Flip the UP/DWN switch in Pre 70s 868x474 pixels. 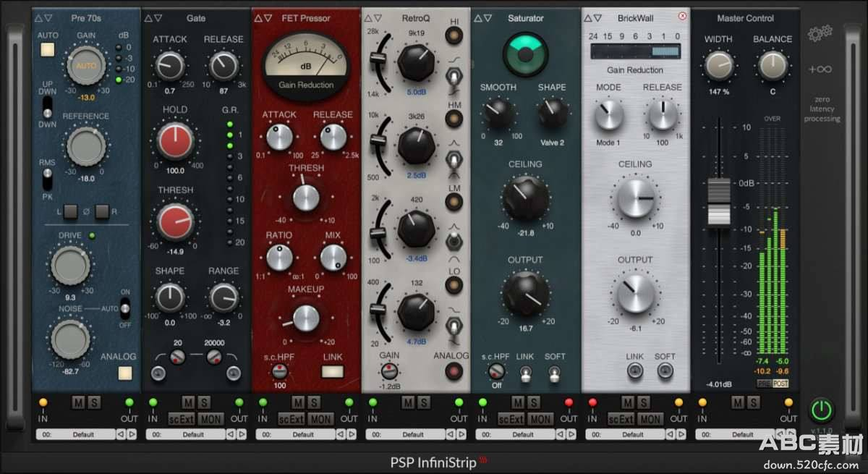(48, 107)
